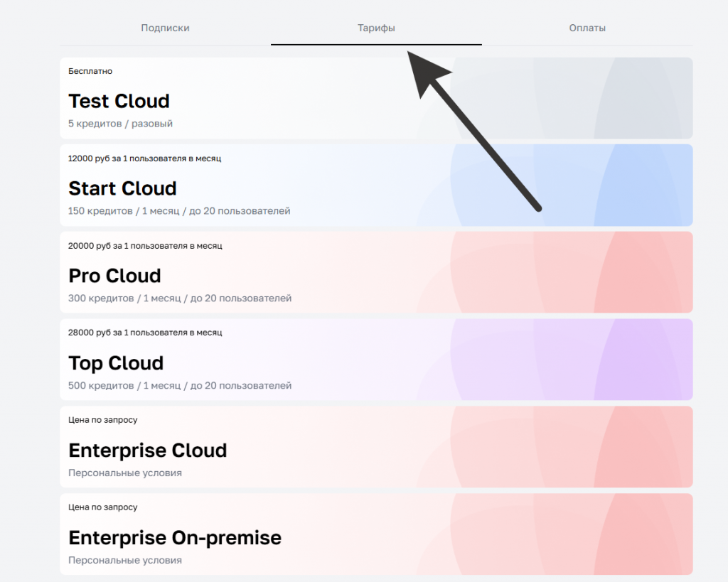728x582 pixels.
Task: Open the Подписки tab
Action: point(165,28)
